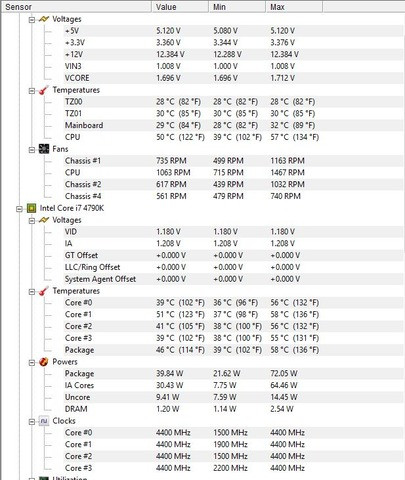Collapse the Powers tree section
The width and height of the screenshot is (405, 480).
tap(32, 363)
